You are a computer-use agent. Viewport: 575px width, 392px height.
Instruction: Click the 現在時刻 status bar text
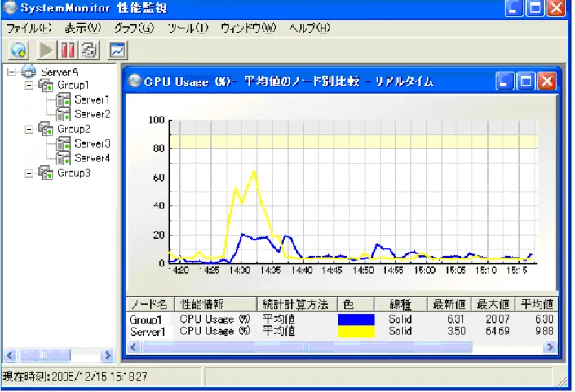(x=75, y=377)
